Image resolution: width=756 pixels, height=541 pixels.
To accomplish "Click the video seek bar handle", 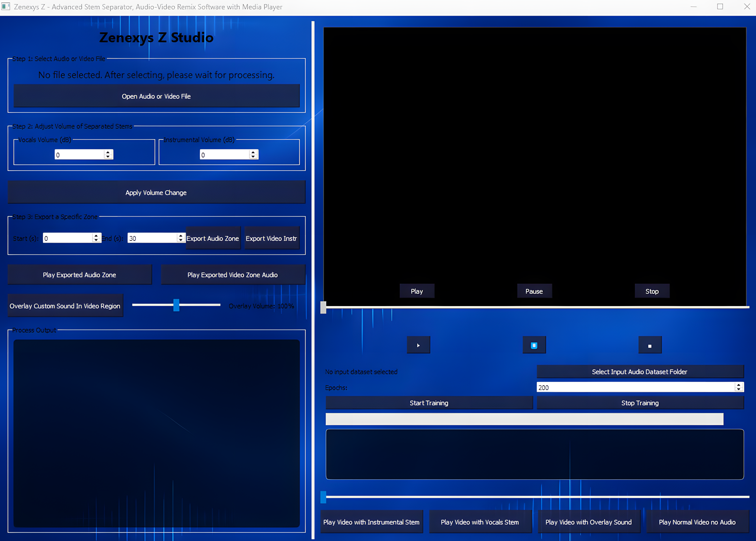I will [323, 307].
